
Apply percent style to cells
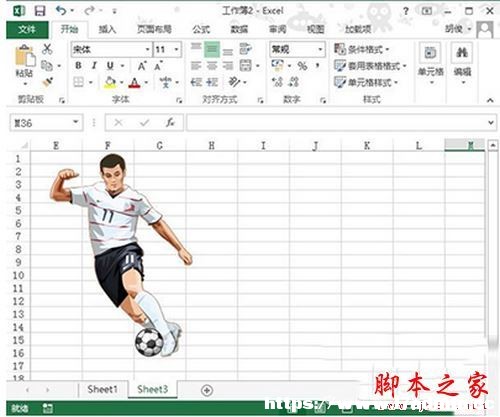pos(302,66)
